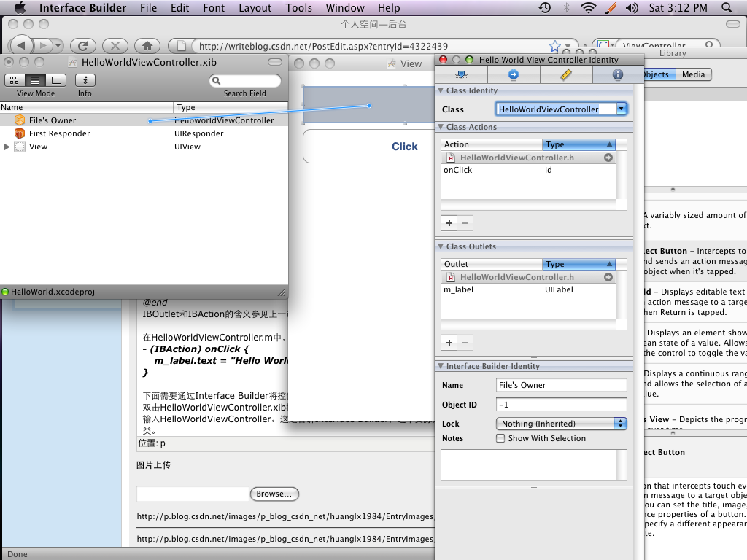Open the Window menu
Image resolution: width=747 pixels, height=560 pixels.
[345, 7]
